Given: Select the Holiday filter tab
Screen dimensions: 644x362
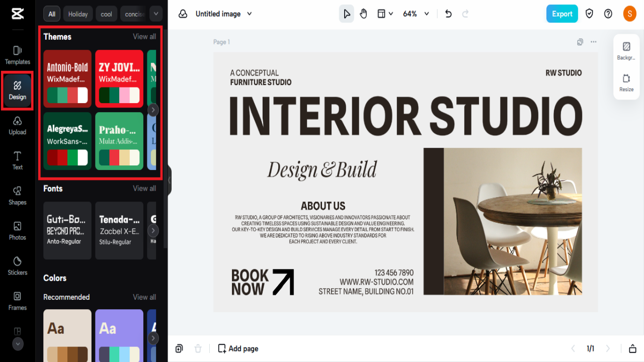Looking at the screenshot, I should tap(78, 14).
